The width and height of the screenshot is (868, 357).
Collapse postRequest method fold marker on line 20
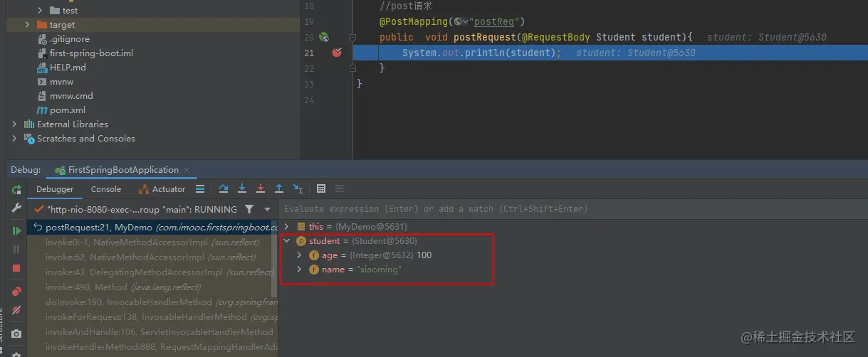[352, 37]
